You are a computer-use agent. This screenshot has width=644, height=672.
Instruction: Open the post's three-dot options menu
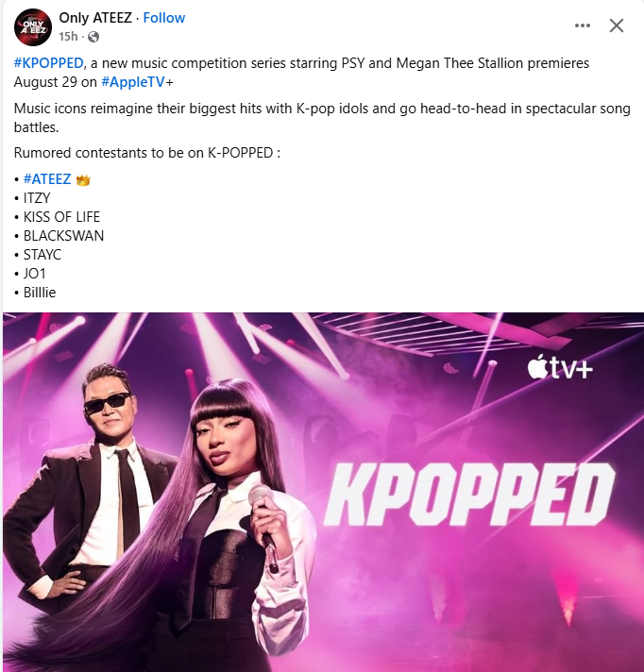[x=583, y=25]
